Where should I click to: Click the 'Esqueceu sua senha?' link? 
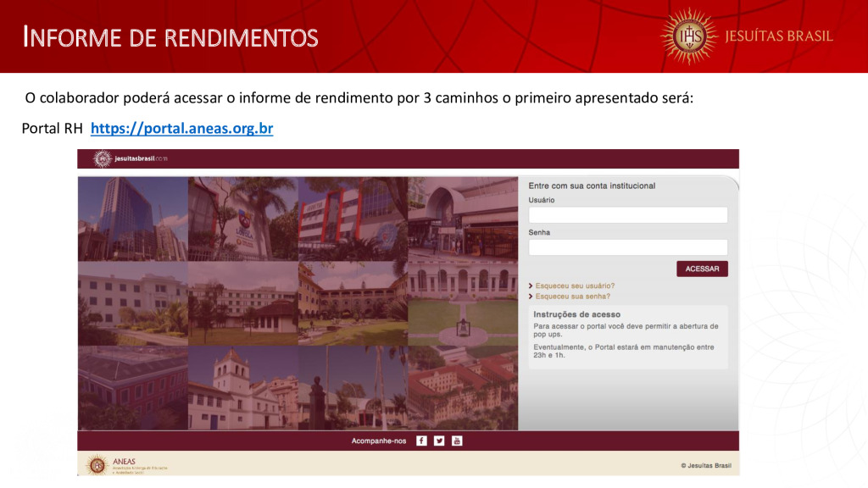click(572, 297)
